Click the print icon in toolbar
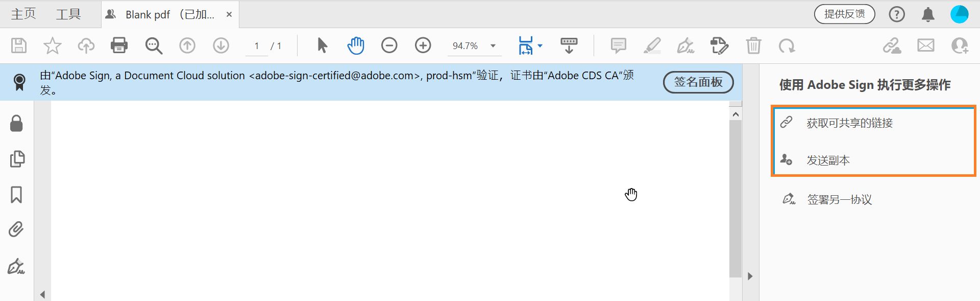Screen dimensions: 980x301 pyautogui.click(x=119, y=45)
